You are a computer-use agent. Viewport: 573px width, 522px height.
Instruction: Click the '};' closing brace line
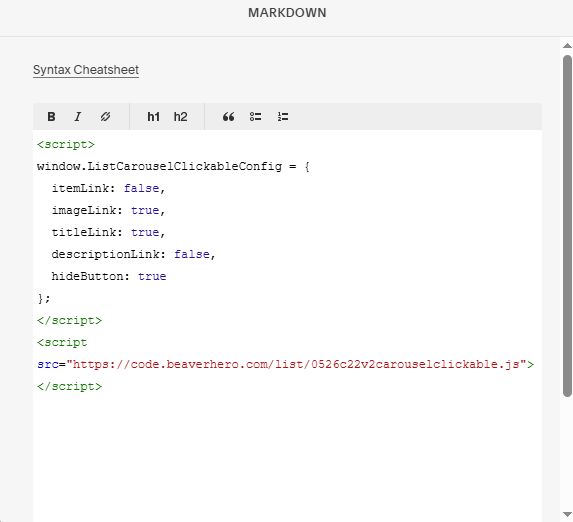pyautogui.click(x=43, y=298)
